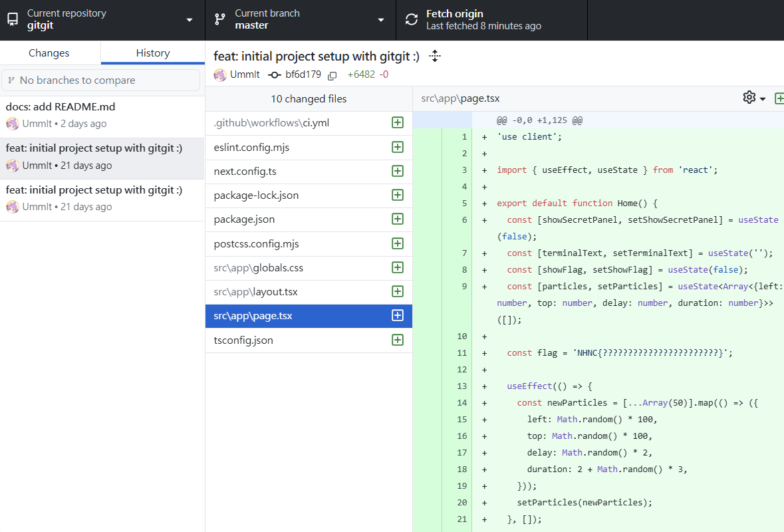This screenshot has height=532, width=784.
Task: Click the Ummlt avatar in commit header
Action: (x=220, y=75)
